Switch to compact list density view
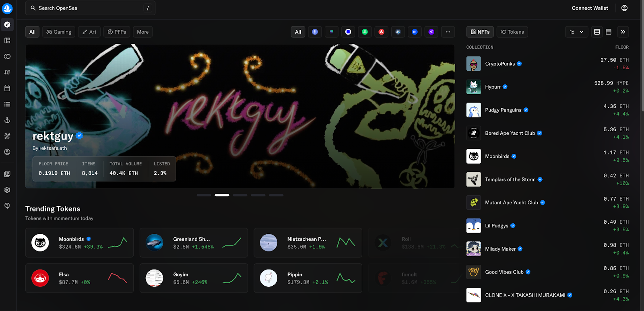The image size is (644, 311). [x=609, y=32]
